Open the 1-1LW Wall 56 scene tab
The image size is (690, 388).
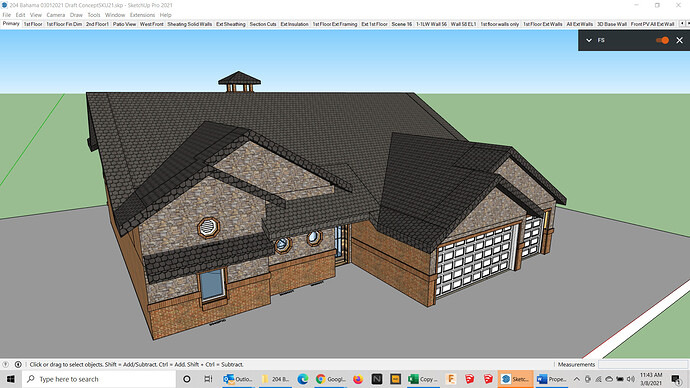pos(431,24)
